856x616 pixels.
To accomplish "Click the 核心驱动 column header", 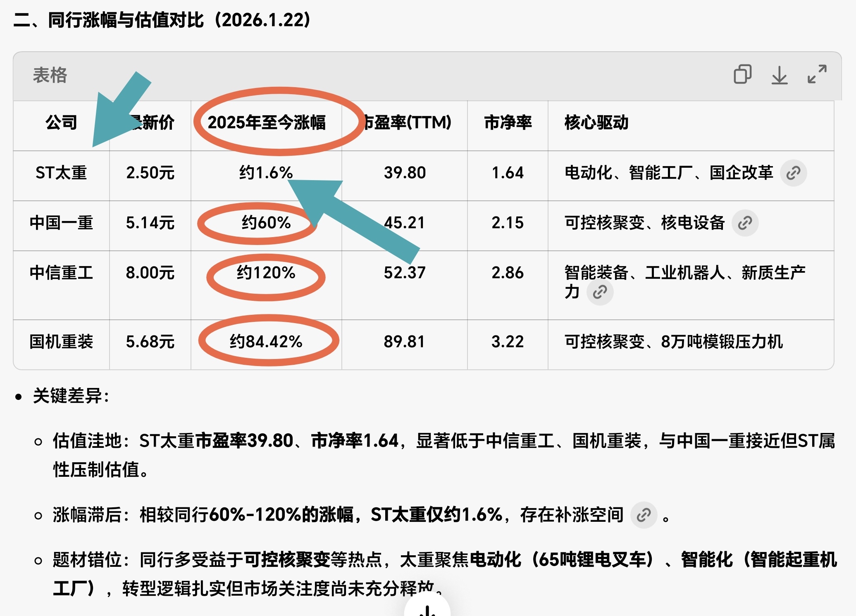I will coord(596,123).
